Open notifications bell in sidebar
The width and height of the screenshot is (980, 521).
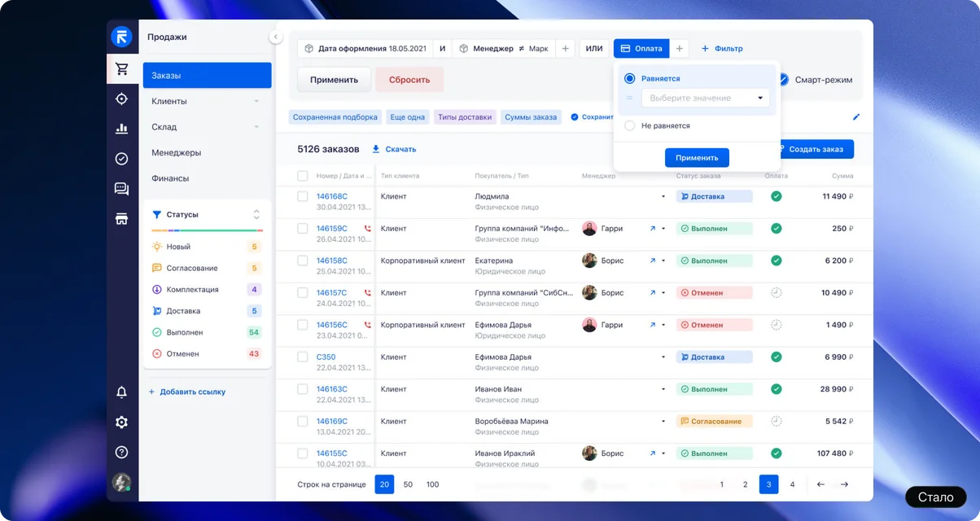(122, 392)
